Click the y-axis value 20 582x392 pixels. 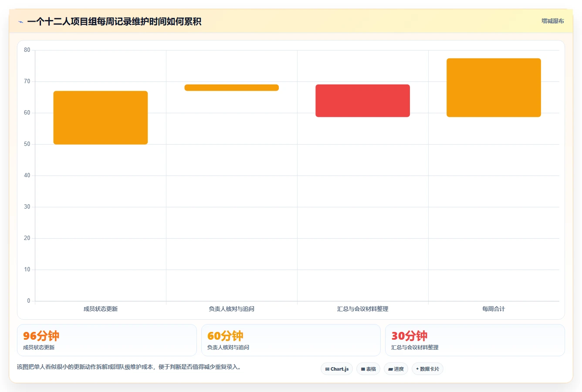27,238
